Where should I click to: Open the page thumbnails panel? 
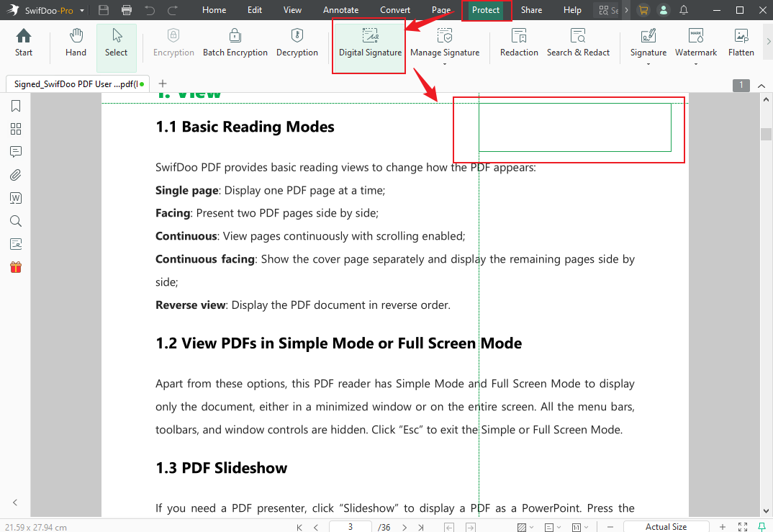tap(16, 129)
